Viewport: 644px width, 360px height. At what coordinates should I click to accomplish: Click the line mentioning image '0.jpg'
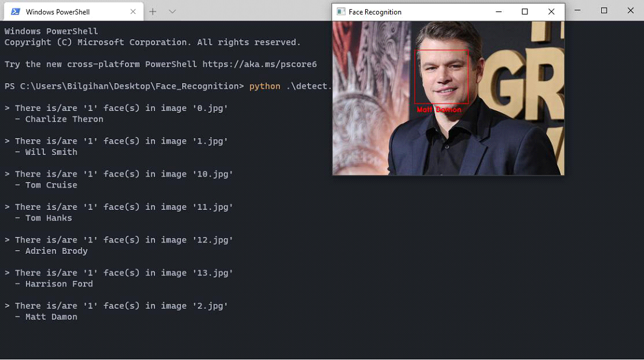coord(116,109)
